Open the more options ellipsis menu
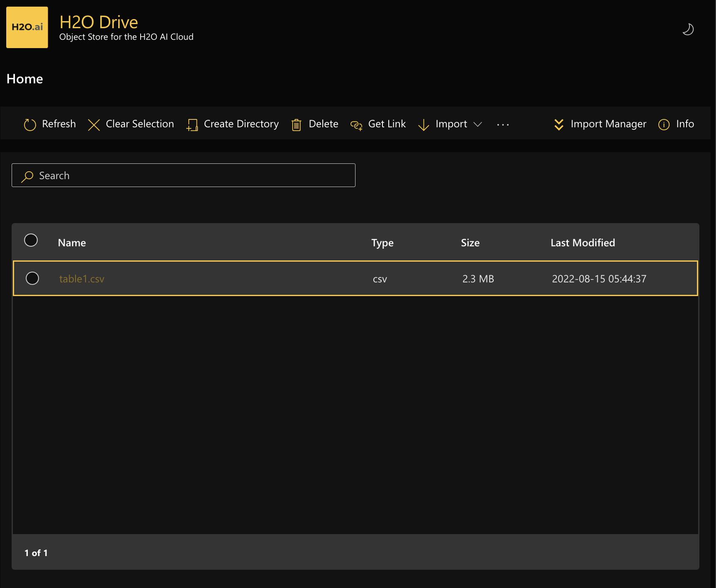716x588 pixels. point(503,124)
